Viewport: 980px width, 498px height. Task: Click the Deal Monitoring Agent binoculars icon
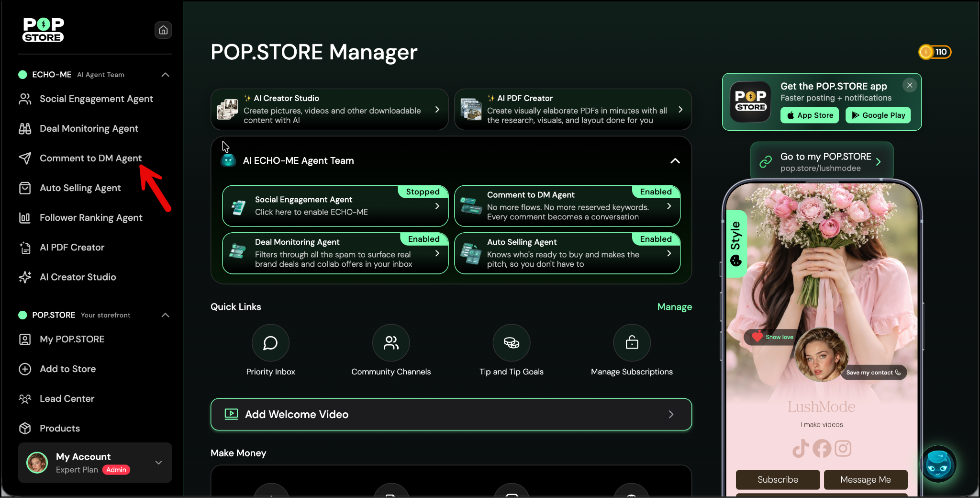pos(25,128)
